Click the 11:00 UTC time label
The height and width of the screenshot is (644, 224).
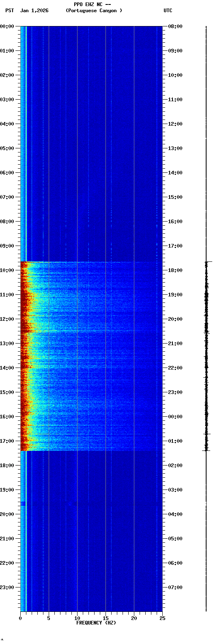point(175,100)
